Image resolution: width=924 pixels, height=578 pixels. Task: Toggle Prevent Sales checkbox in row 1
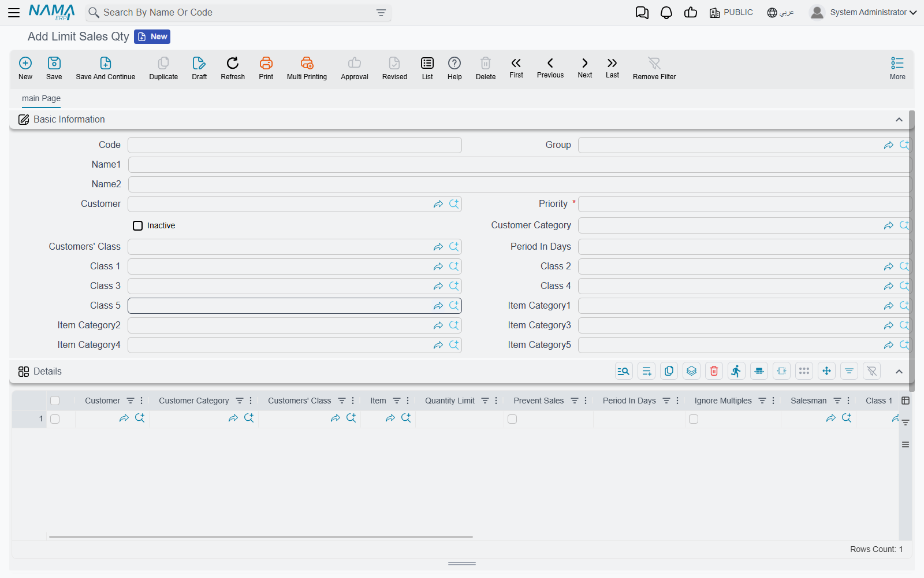click(x=512, y=419)
